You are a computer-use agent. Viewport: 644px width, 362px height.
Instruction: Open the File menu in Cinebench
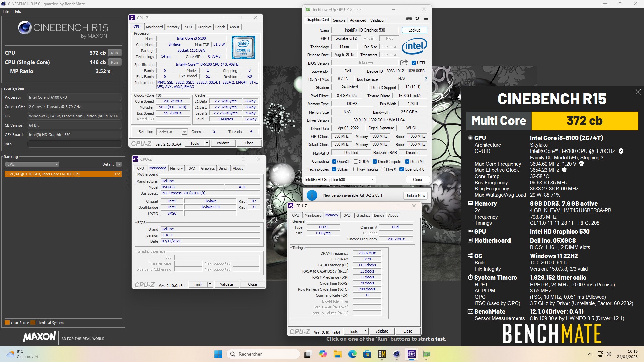pos(6,11)
